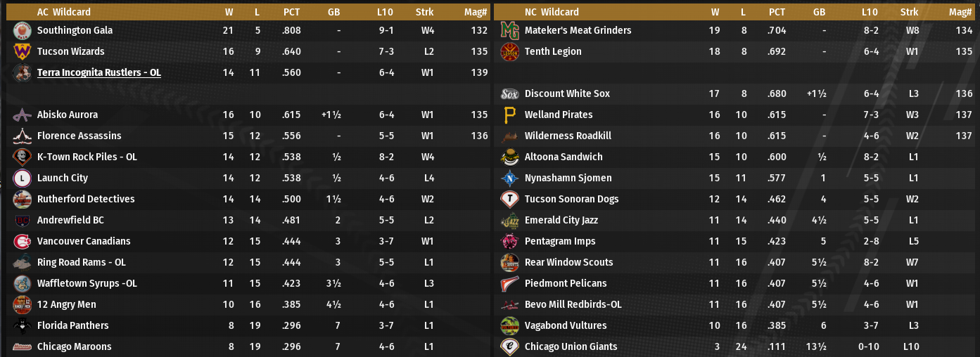Click the Launch City team logo
This screenshot has height=357, width=980.
pyautogui.click(x=22, y=178)
